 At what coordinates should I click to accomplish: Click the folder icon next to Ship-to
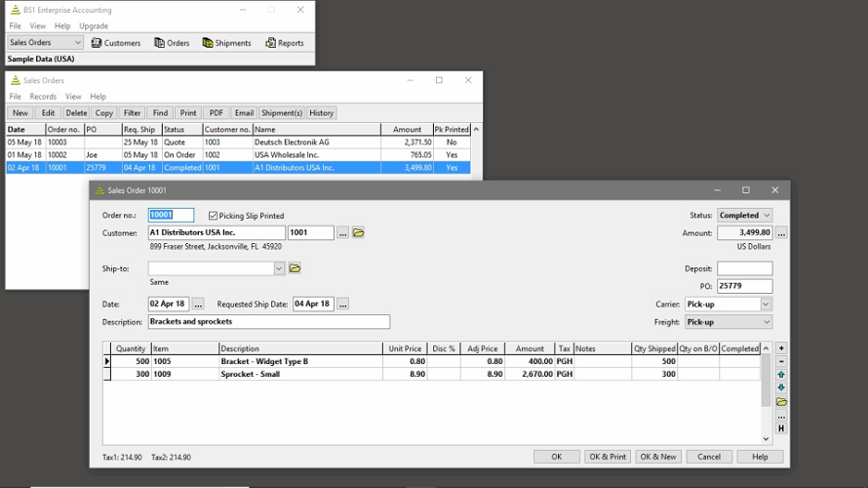pyautogui.click(x=295, y=268)
